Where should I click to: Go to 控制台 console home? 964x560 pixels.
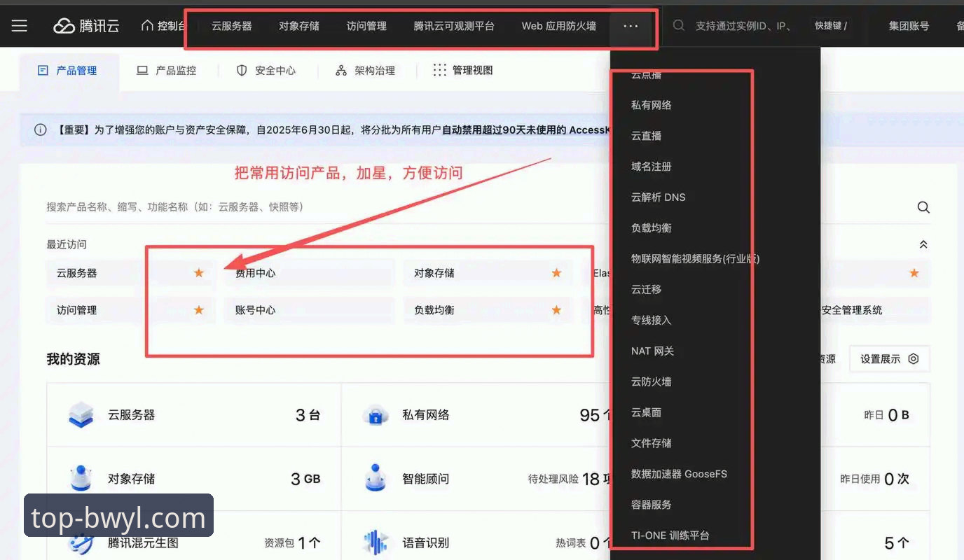click(163, 26)
